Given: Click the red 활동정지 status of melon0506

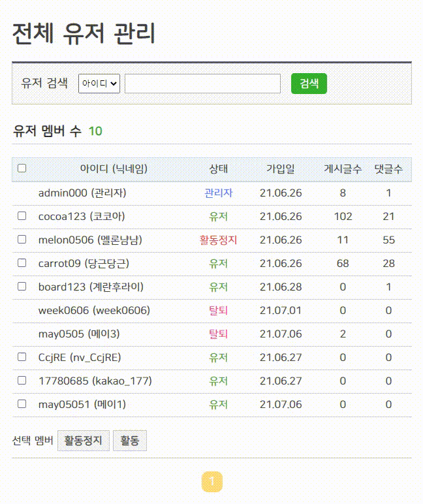Looking at the screenshot, I should (218, 240).
